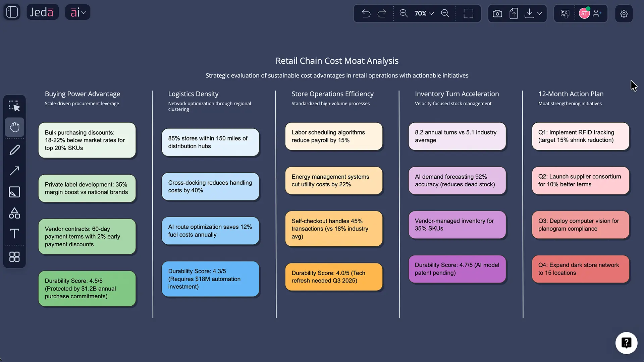644x362 pixels.
Task: Select the pointer selection tool
Action: coord(14,106)
